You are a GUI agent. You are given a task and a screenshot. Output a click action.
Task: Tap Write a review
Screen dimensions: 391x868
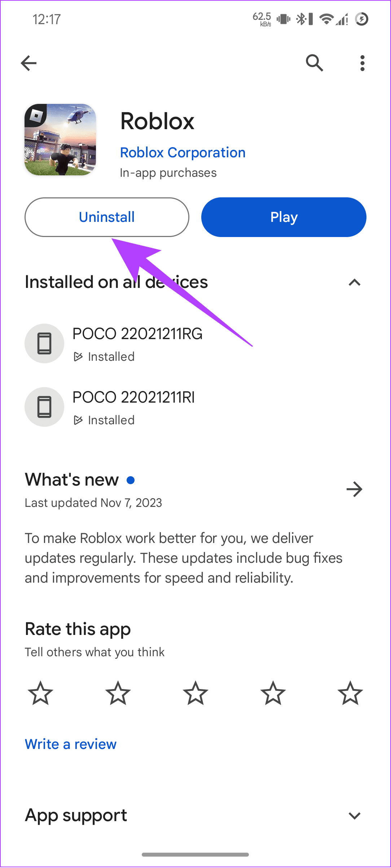tap(70, 744)
